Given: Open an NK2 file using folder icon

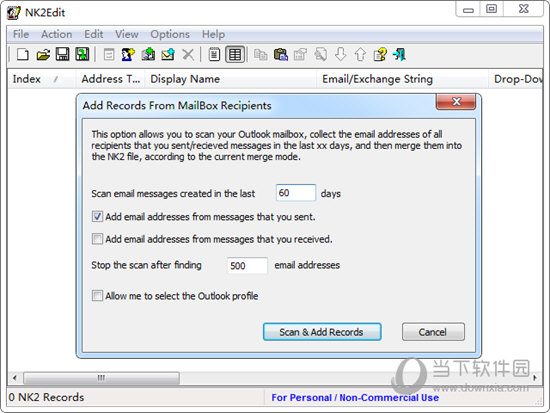Looking at the screenshot, I should (43, 55).
